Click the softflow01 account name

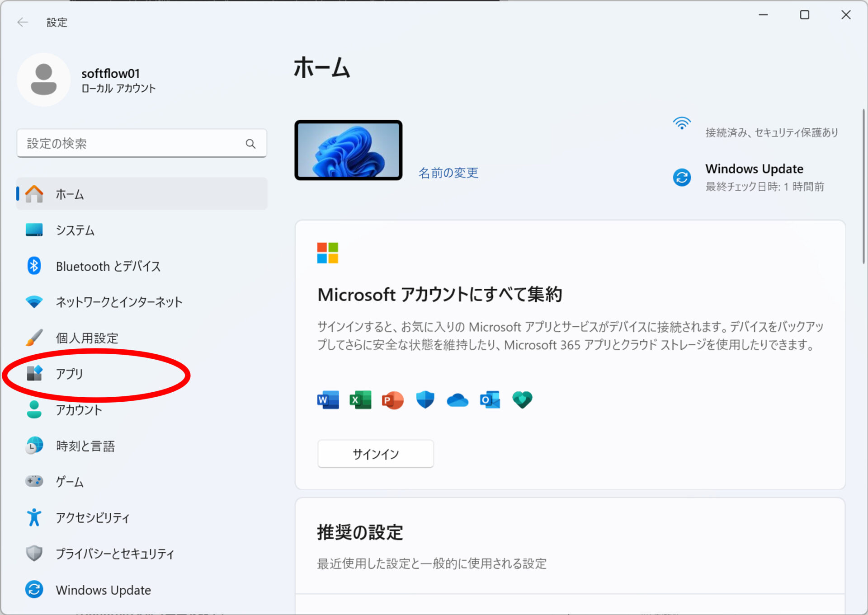coord(110,73)
